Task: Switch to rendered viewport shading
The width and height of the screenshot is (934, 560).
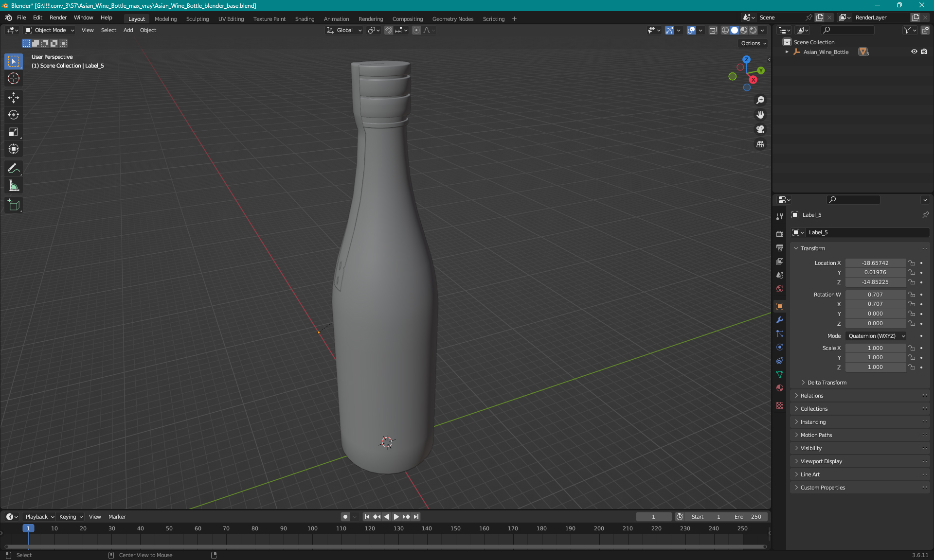Action: [753, 30]
